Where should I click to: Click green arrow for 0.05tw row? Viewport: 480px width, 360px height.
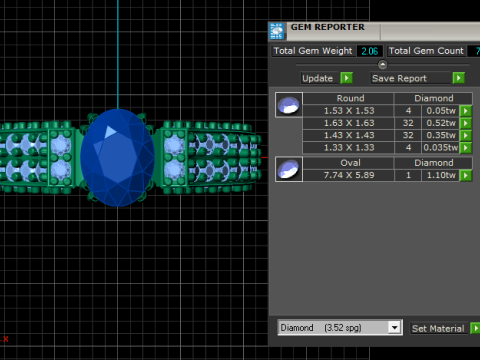[466, 111]
